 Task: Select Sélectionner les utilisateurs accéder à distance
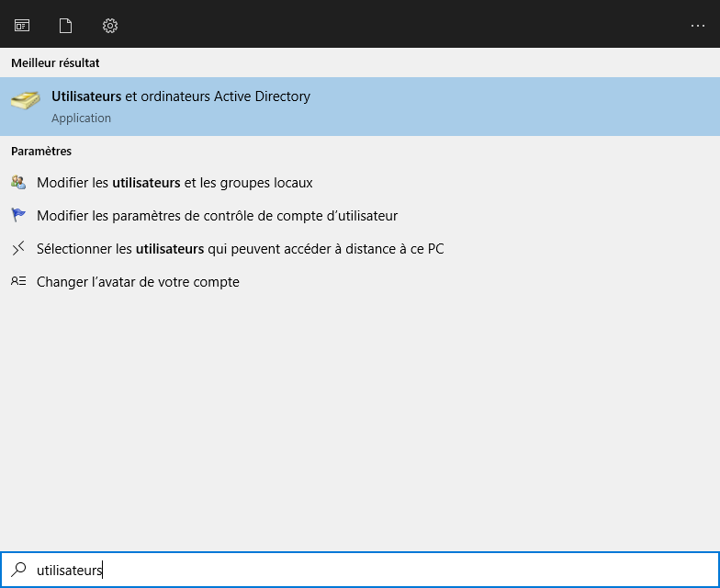tap(240, 249)
